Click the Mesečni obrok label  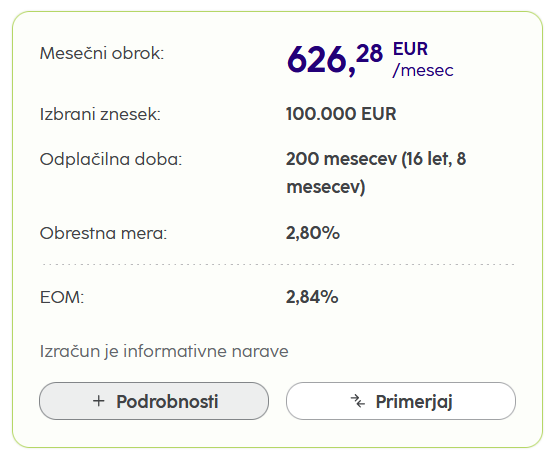(102, 53)
